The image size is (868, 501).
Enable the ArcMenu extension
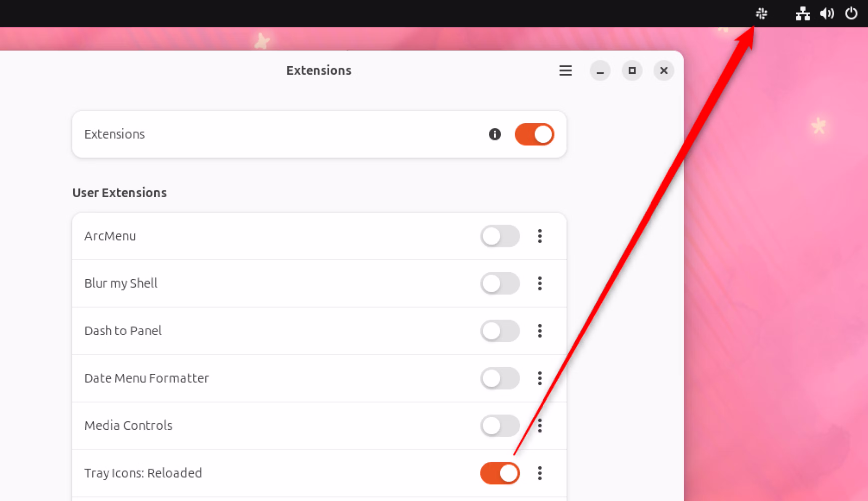500,236
